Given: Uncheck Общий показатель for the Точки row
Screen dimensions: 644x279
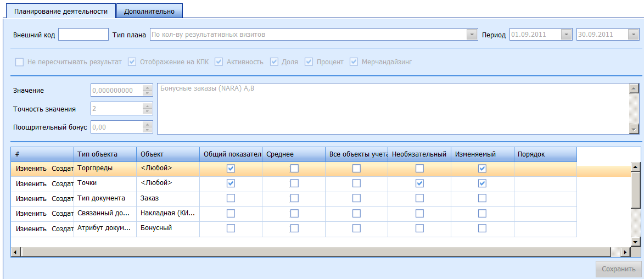Looking at the screenshot, I should coord(231,183).
